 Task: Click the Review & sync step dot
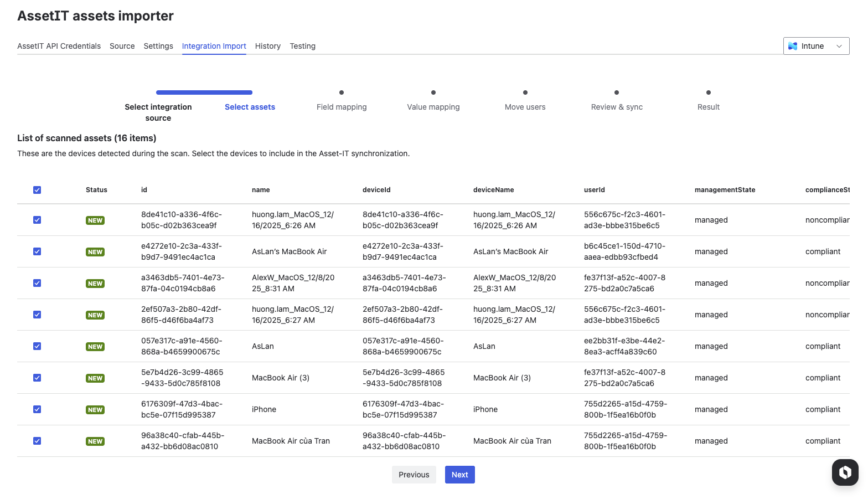click(617, 92)
